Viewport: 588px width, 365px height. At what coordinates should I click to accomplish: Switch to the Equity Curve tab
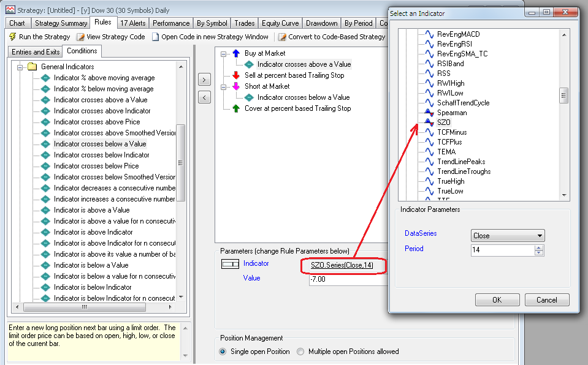[x=279, y=23]
